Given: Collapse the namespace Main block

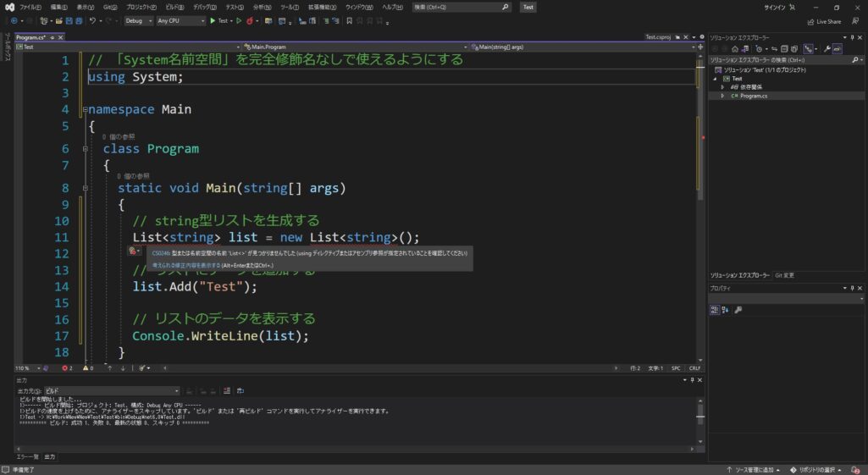Looking at the screenshot, I should 85,109.
